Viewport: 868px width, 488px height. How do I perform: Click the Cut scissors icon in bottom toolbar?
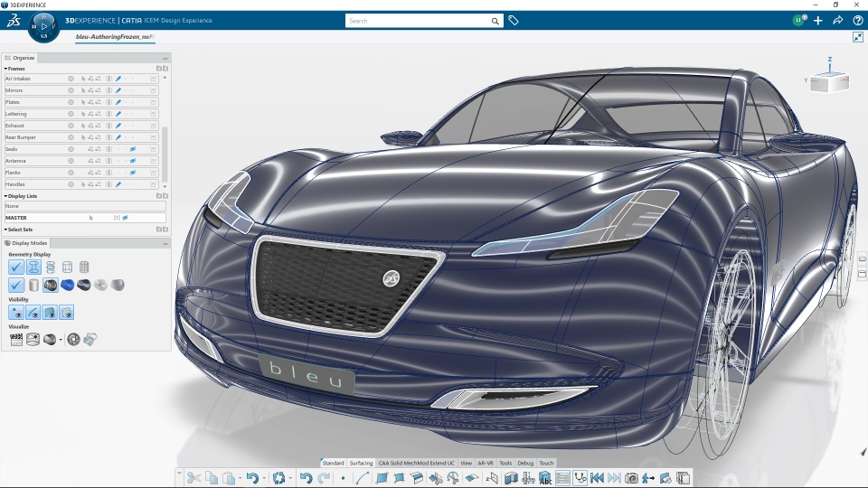(x=193, y=477)
